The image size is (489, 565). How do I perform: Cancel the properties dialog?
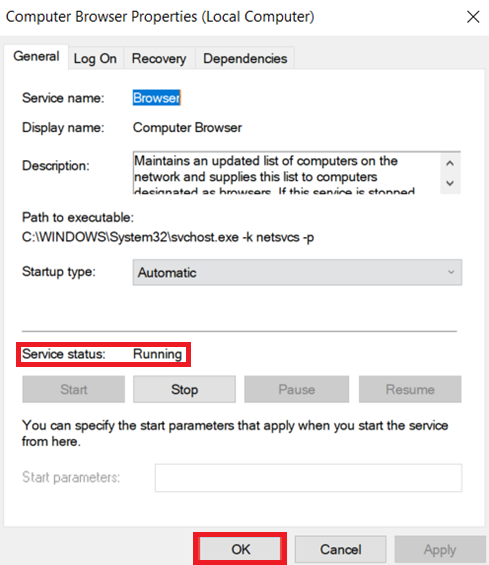point(341,550)
